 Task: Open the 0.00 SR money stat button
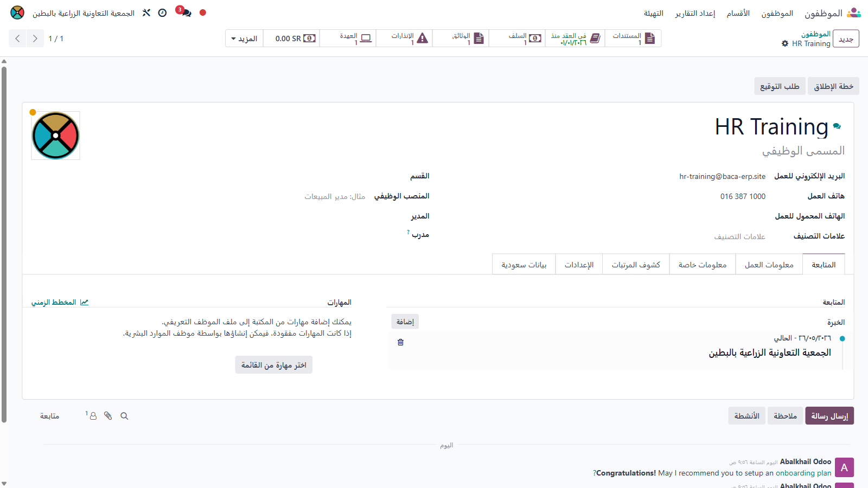pyautogui.click(x=291, y=38)
